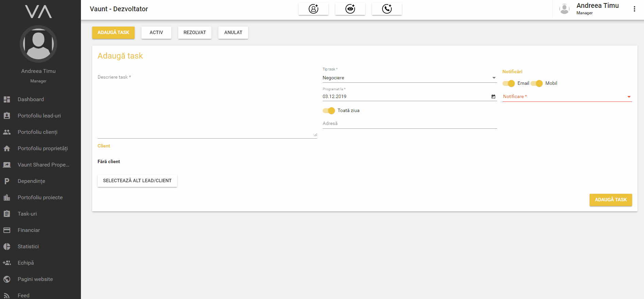Click the Dashboard sidebar icon
This screenshot has height=299, width=644.
pyautogui.click(x=7, y=99)
